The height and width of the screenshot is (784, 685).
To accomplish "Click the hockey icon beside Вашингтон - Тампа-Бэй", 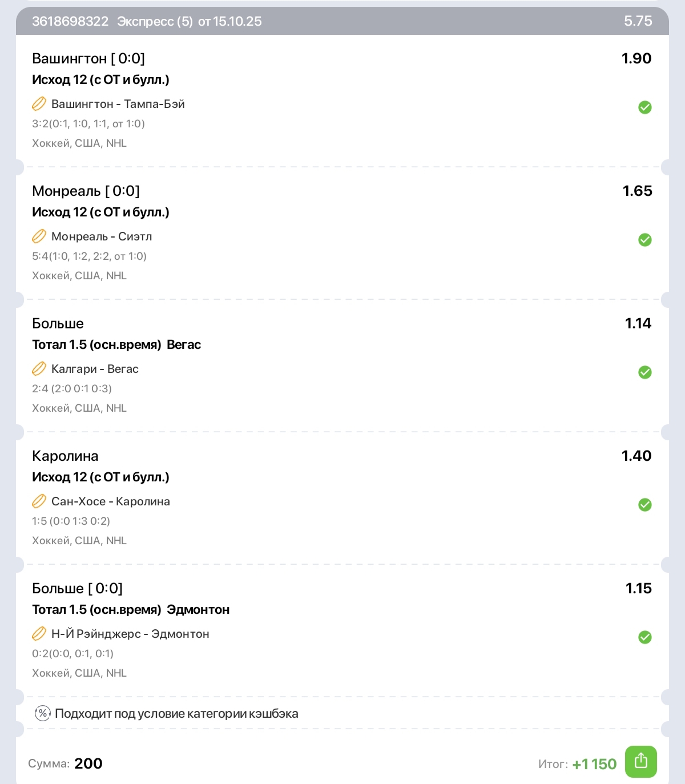I will tap(39, 104).
